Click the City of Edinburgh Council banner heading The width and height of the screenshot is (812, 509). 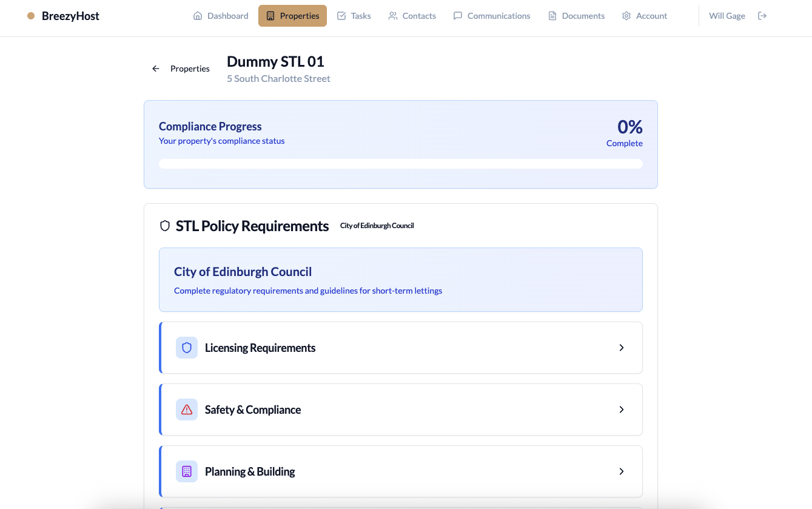pyautogui.click(x=243, y=272)
